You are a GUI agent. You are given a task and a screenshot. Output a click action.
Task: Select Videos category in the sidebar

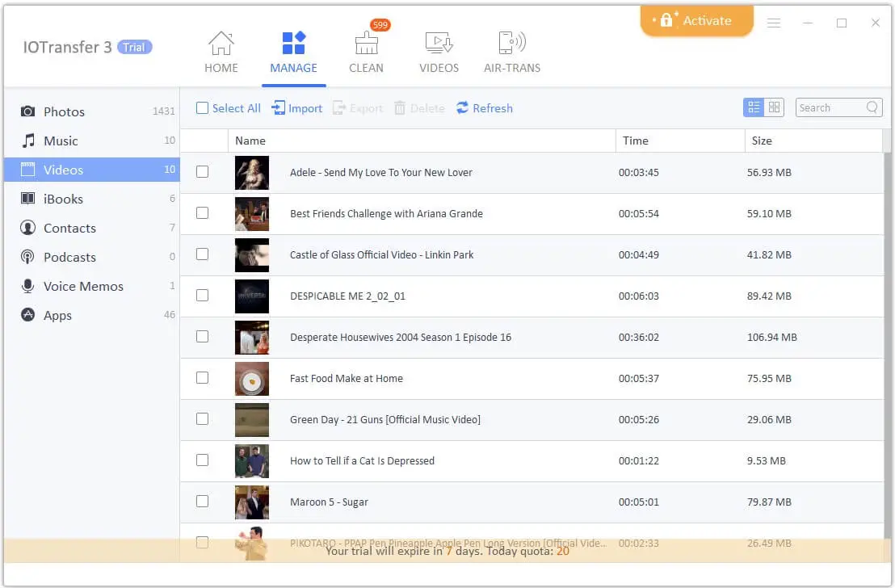tap(92, 170)
